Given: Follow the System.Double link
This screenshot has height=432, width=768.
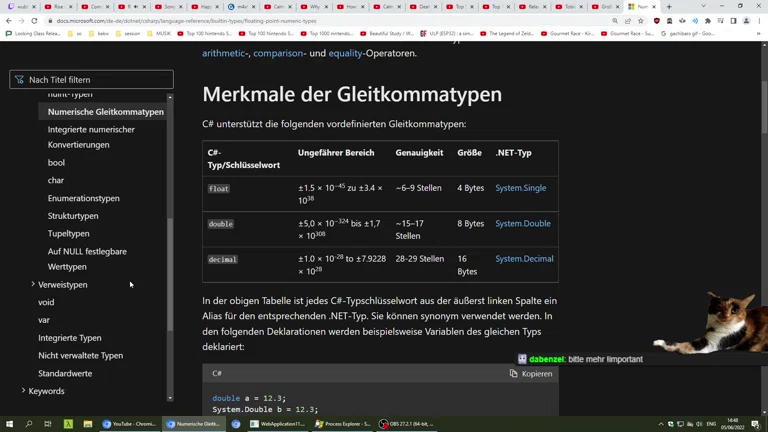Looking at the screenshot, I should pyautogui.click(x=523, y=223).
